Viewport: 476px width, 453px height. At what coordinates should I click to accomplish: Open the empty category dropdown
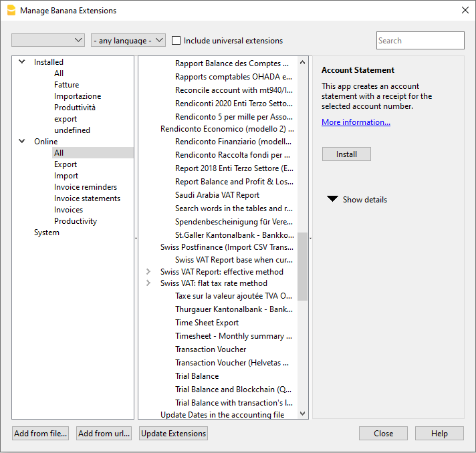48,41
